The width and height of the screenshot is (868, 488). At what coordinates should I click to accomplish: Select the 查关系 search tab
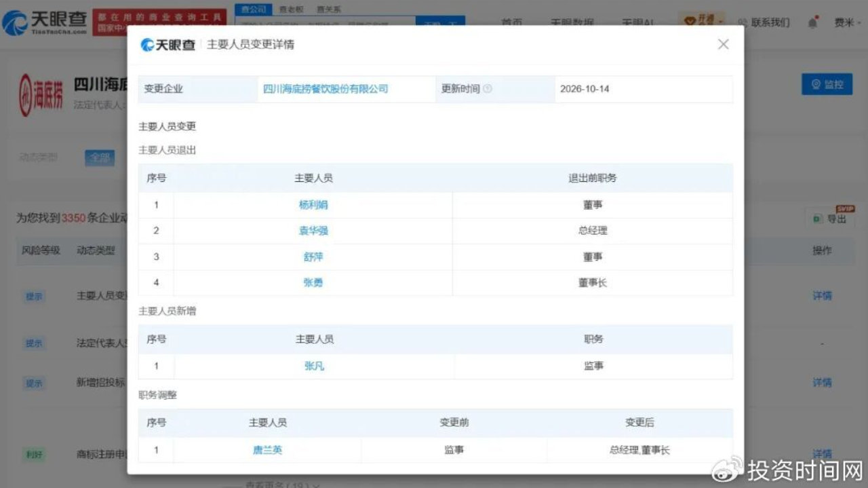[329, 10]
